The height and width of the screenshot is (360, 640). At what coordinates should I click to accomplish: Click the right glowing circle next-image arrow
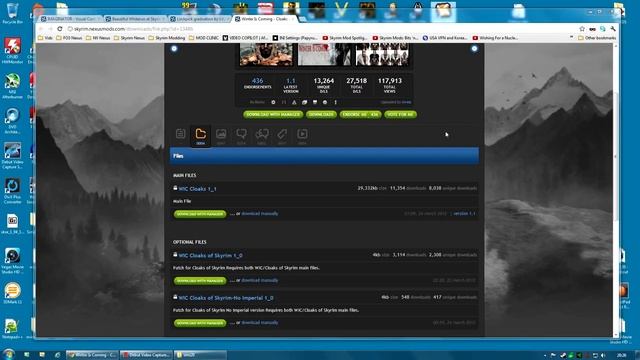[x=474, y=49]
